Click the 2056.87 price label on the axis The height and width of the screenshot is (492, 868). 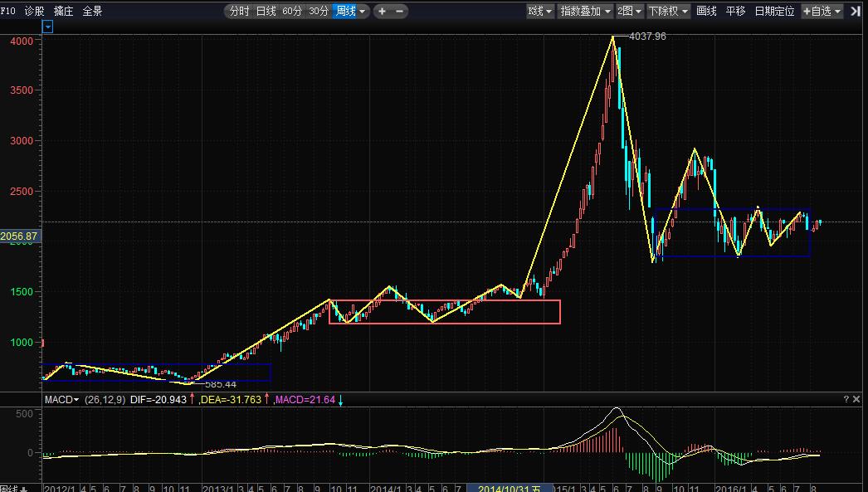pos(20,236)
